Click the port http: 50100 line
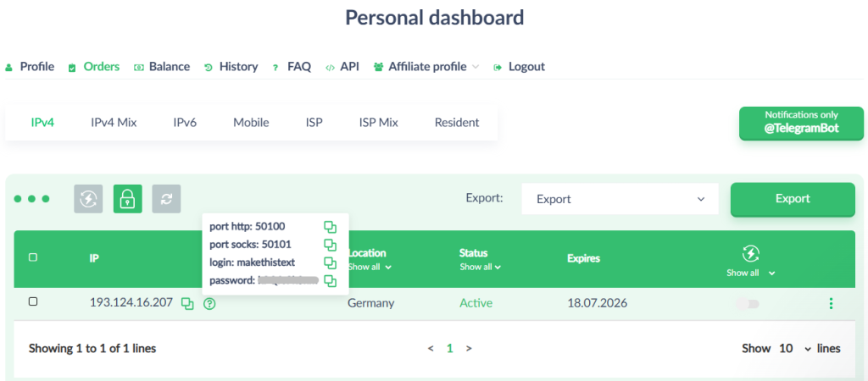868x381 pixels. (x=248, y=227)
